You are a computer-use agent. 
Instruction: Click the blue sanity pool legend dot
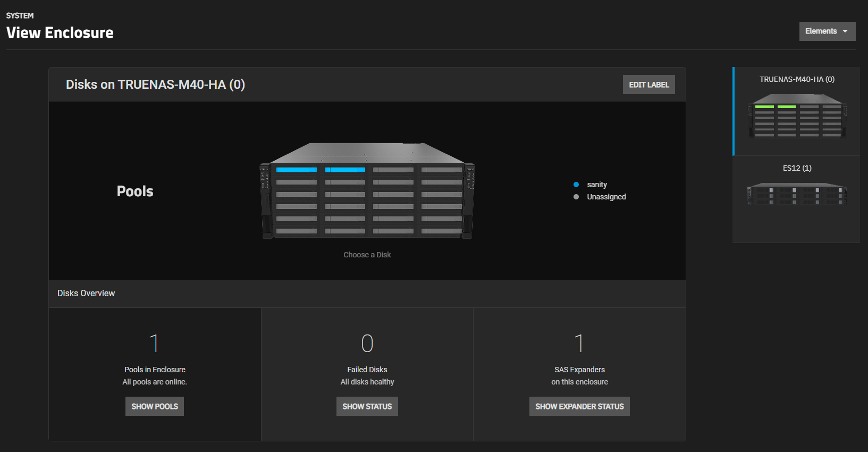[576, 185]
